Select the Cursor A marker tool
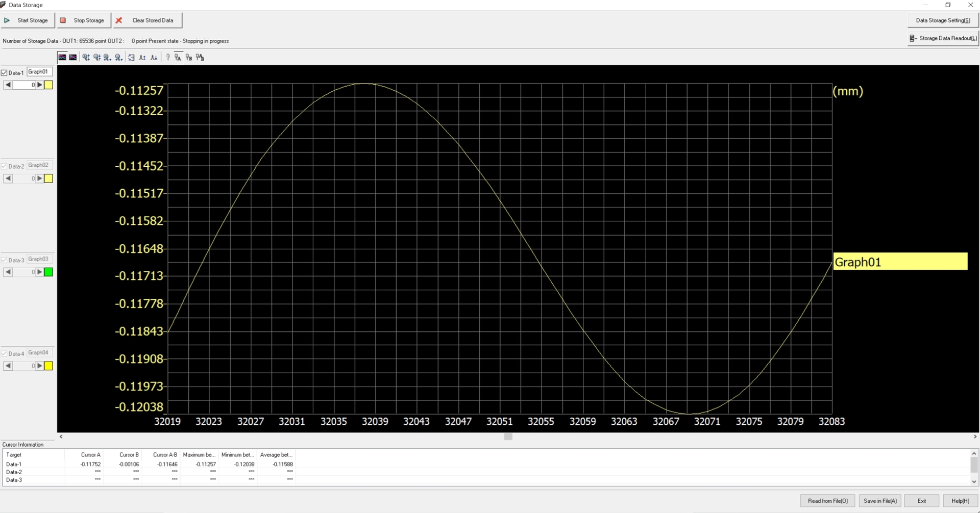Viewport: 980px width, 513px height. point(178,58)
